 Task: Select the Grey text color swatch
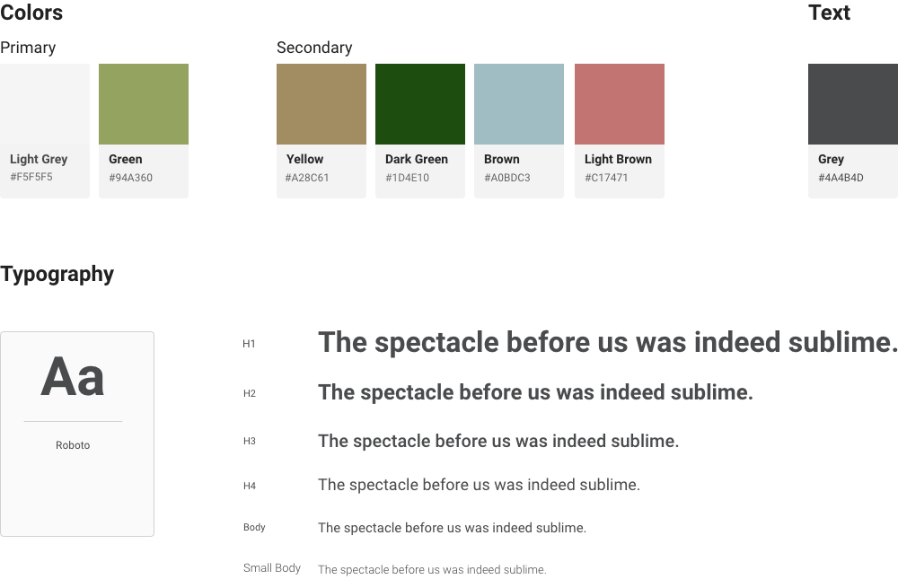pyautogui.click(x=853, y=104)
